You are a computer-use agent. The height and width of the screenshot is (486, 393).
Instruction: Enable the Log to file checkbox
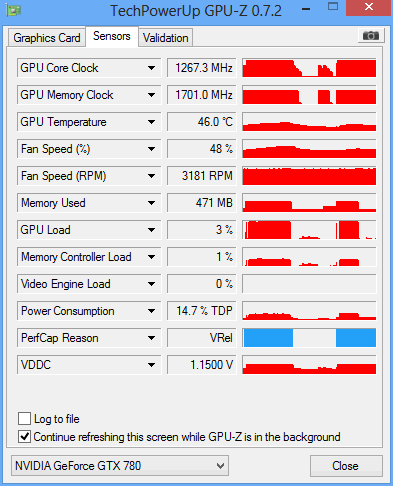[x=24, y=418]
